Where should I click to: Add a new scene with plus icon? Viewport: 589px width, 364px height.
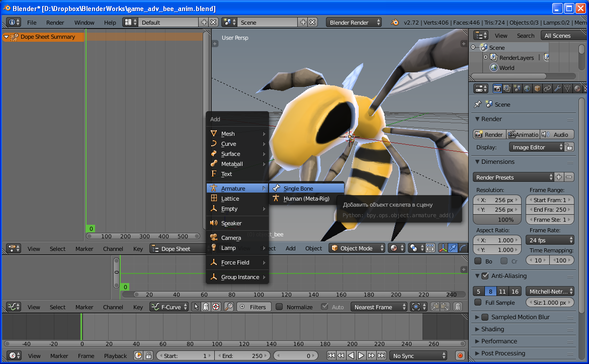point(303,22)
